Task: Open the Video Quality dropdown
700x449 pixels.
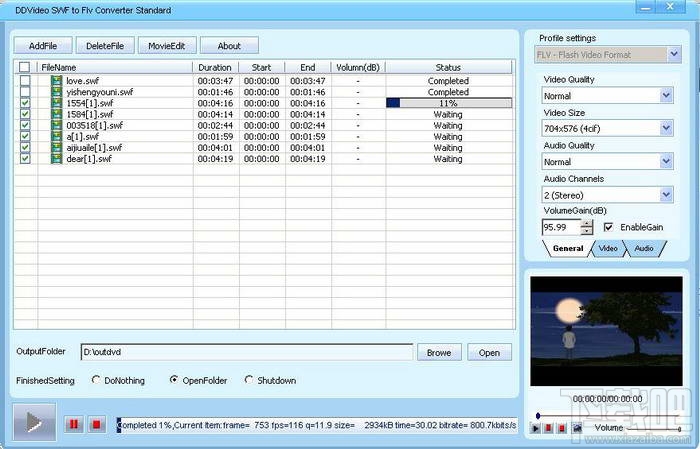Action: click(x=666, y=96)
